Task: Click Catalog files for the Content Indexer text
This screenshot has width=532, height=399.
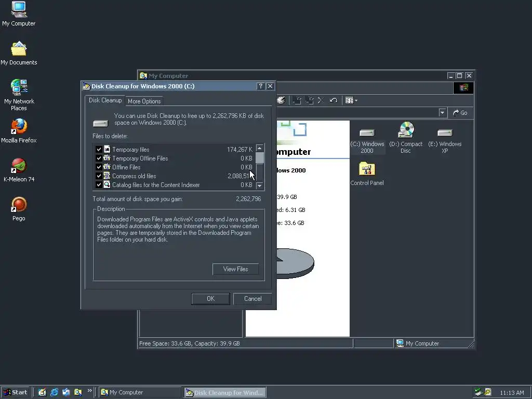Action: pos(156,184)
